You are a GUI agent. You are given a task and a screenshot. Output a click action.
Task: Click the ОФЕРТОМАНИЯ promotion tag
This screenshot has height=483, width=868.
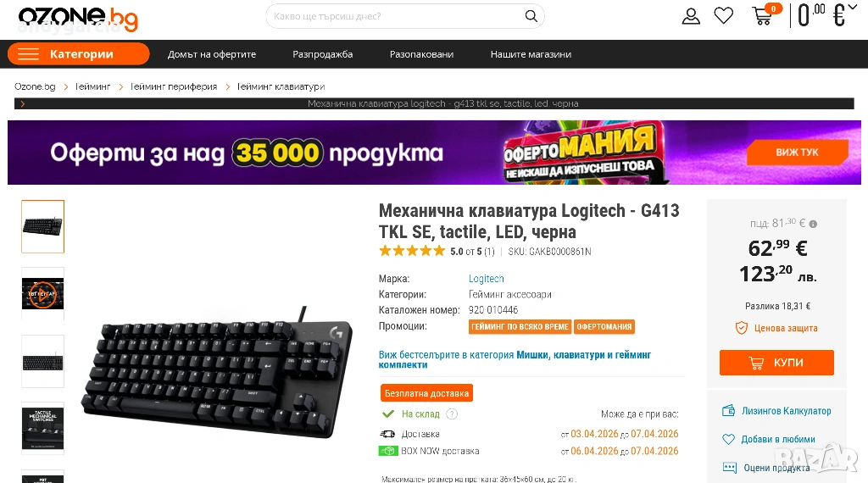click(604, 327)
